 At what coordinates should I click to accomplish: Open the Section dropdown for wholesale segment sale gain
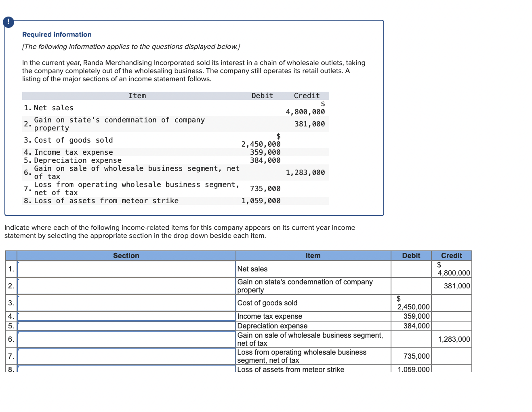(126, 339)
